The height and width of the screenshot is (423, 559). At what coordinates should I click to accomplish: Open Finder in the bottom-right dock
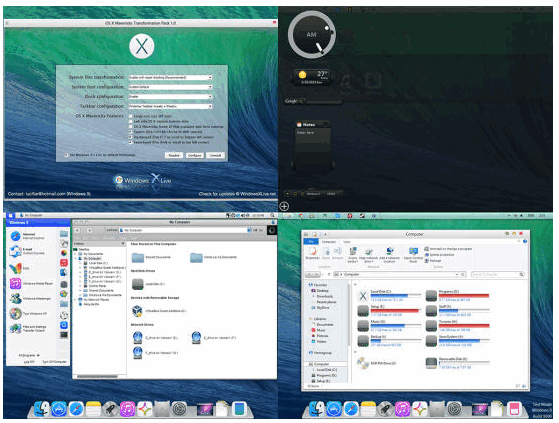(x=317, y=409)
